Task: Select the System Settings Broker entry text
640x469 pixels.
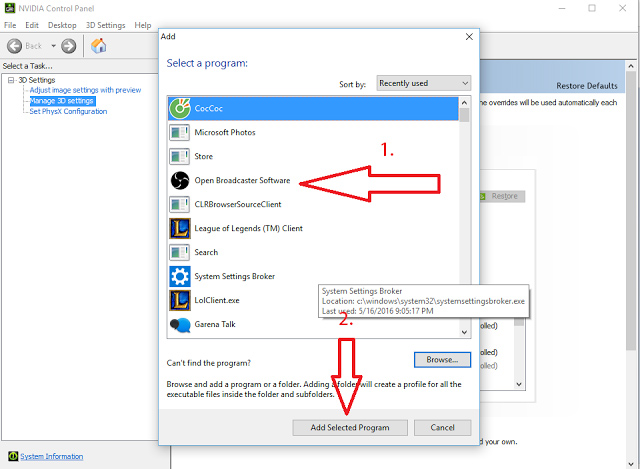Action: (x=235, y=276)
